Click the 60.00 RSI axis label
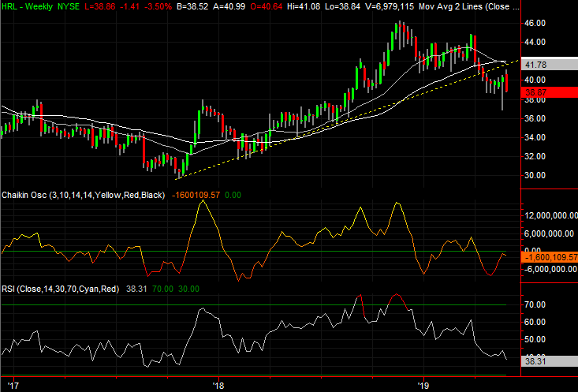The height and width of the screenshot is (392, 578). pos(535,322)
